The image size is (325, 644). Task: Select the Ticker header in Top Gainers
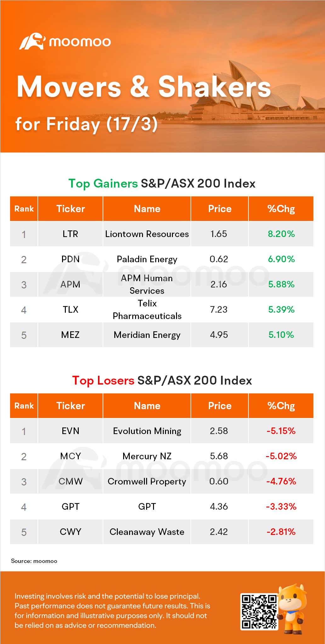(71, 209)
